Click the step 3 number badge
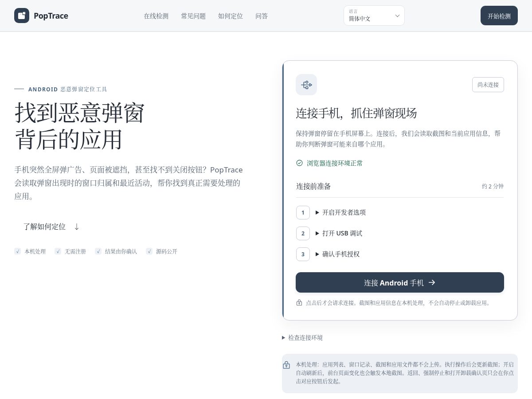Viewport: 532px width, 399px height. [303, 254]
